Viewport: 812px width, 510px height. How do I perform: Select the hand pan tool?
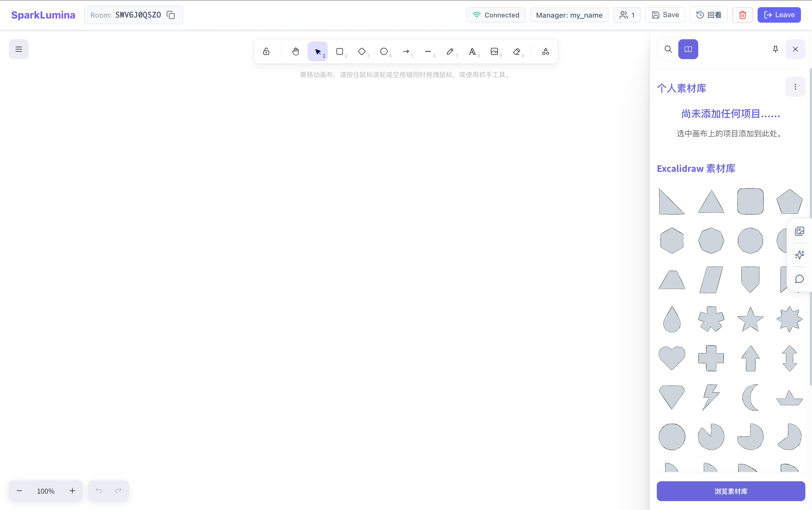click(x=296, y=51)
